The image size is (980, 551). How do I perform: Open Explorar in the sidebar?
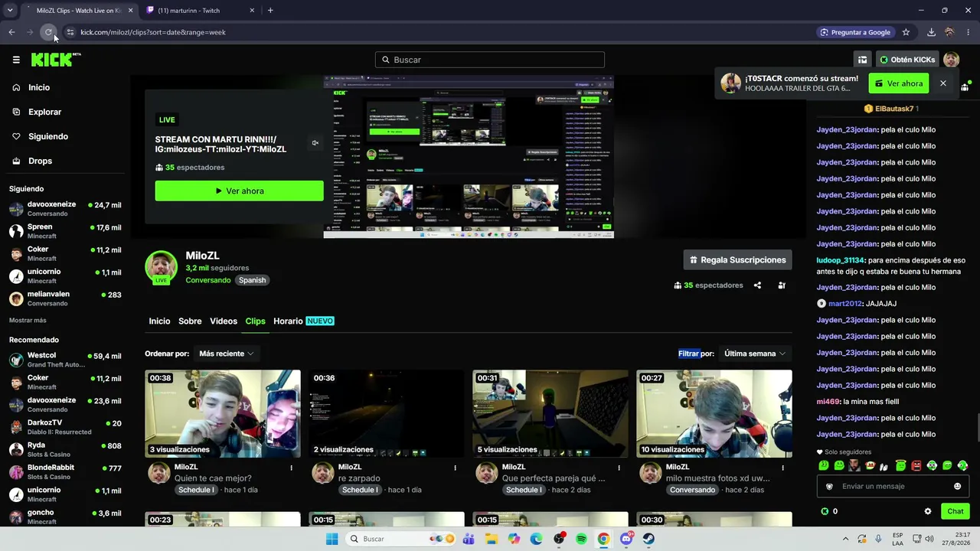tap(44, 112)
